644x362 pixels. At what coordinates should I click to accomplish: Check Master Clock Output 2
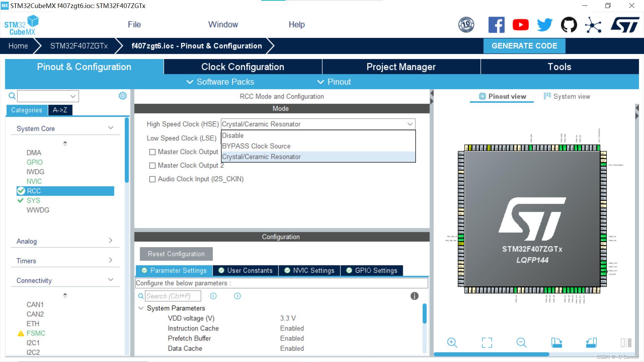pyautogui.click(x=153, y=166)
